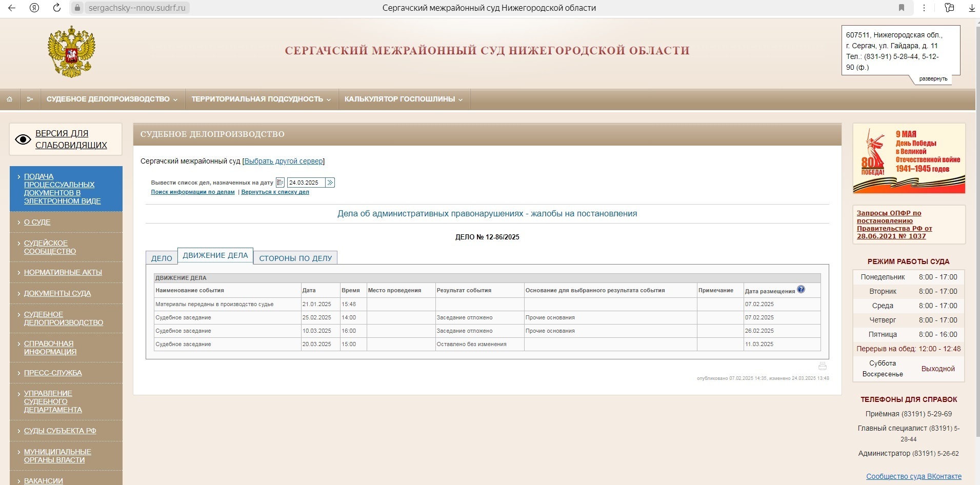Expand the СУДЕБНОЕ ДЕЛОПРОИЗВОДСТВО menu
The height and width of the screenshot is (485, 980).
[x=110, y=99]
